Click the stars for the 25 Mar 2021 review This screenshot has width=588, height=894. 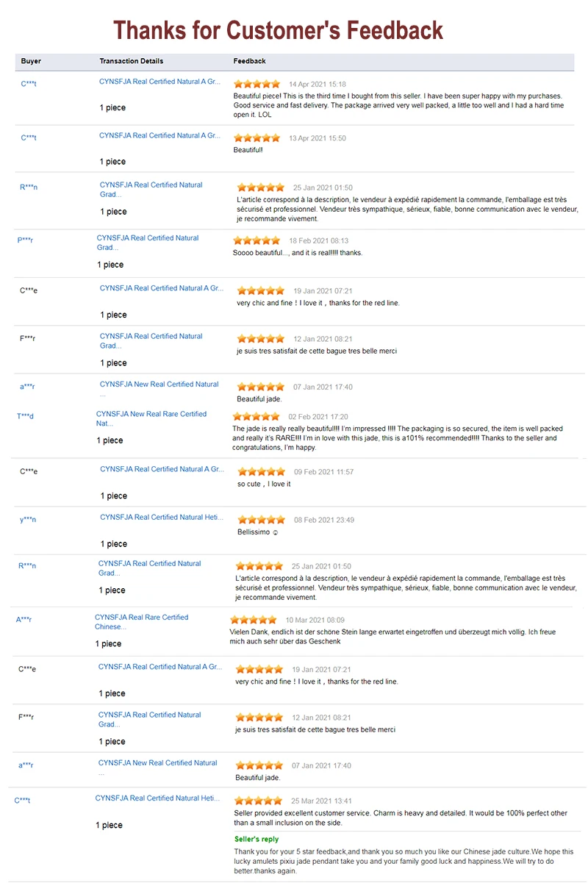click(x=258, y=801)
